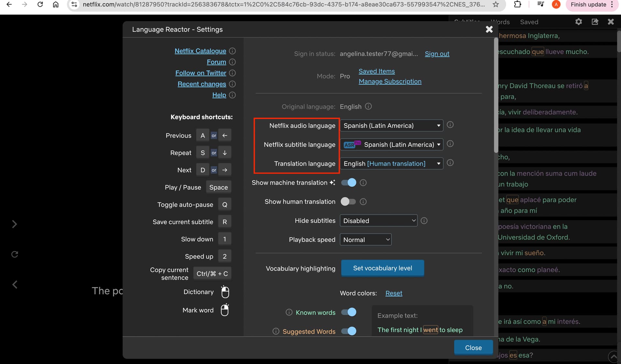Toggle Show machine translation switch
The width and height of the screenshot is (621, 364).
coord(349,183)
